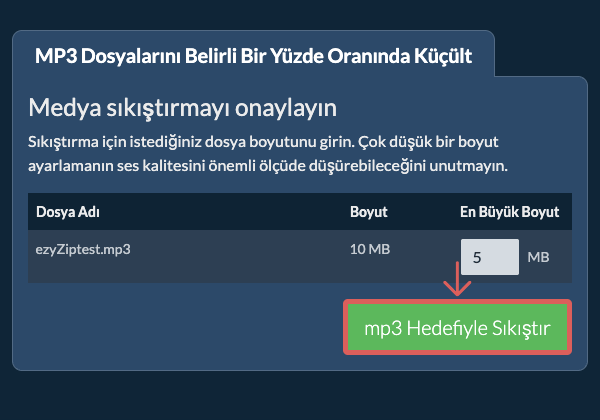Click the description text starting with "Sıkıştırma için"
Screen dimensions: 600x420
(268, 154)
